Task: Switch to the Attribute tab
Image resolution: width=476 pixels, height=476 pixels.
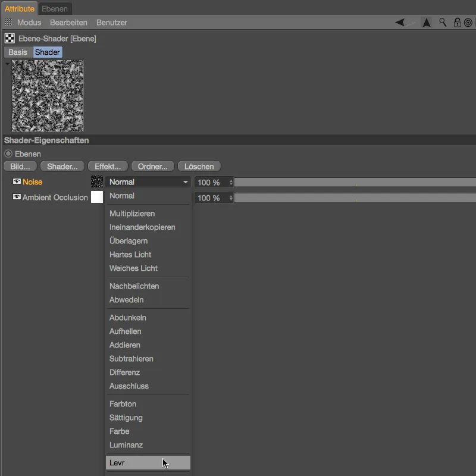Action: point(20,9)
